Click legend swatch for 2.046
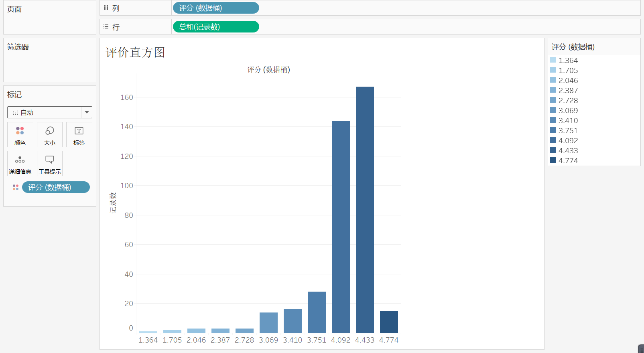This screenshot has width=644, height=353. [553, 80]
